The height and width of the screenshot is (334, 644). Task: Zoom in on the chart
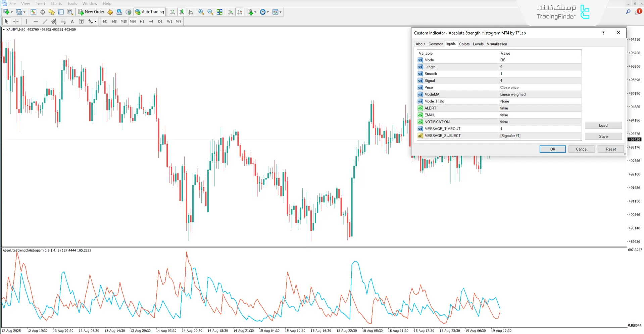(201, 12)
